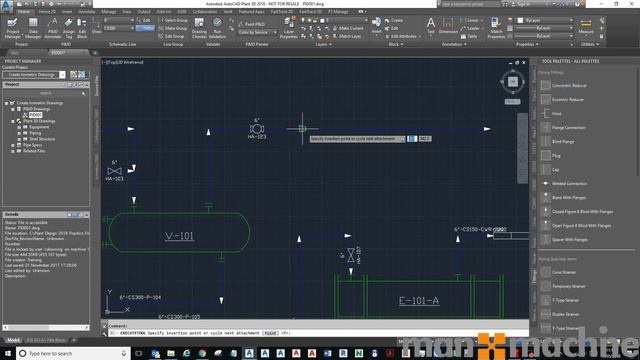Pick Flange Connection in tool palette
The width and height of the screenshot is (640, 360).
coord(563,127)
